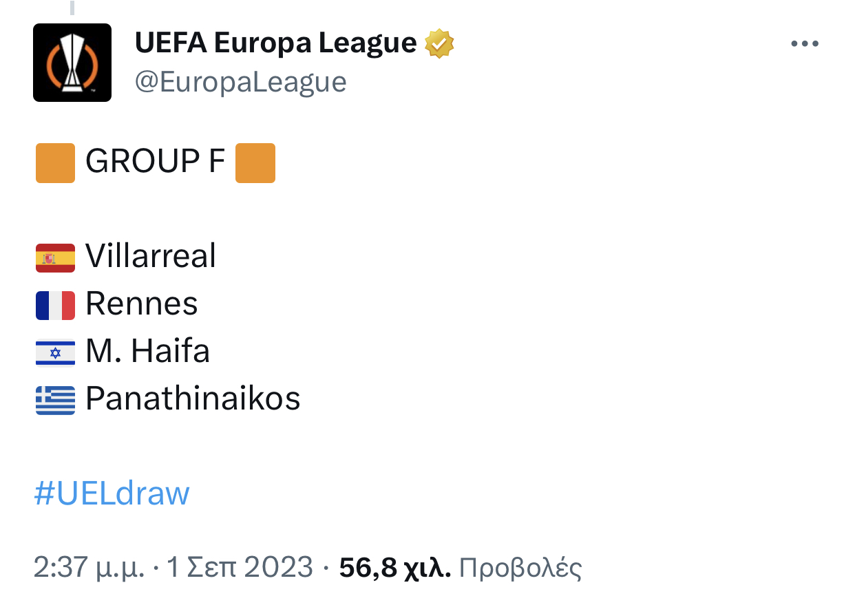Click the 56,8 χιλ. views count

(395, 568)
